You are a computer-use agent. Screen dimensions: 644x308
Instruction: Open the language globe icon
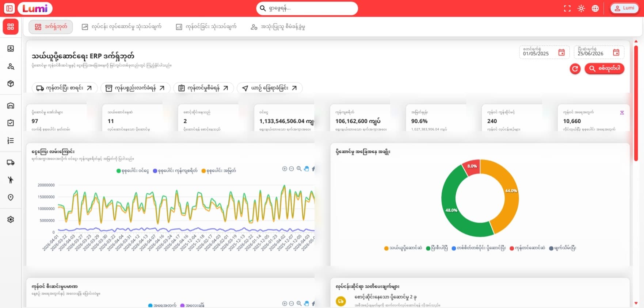[595, 8]
